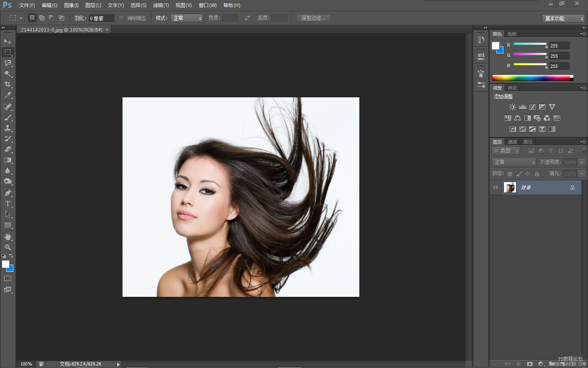Add a Brightness/Contrast adjustment

(512, 107)
